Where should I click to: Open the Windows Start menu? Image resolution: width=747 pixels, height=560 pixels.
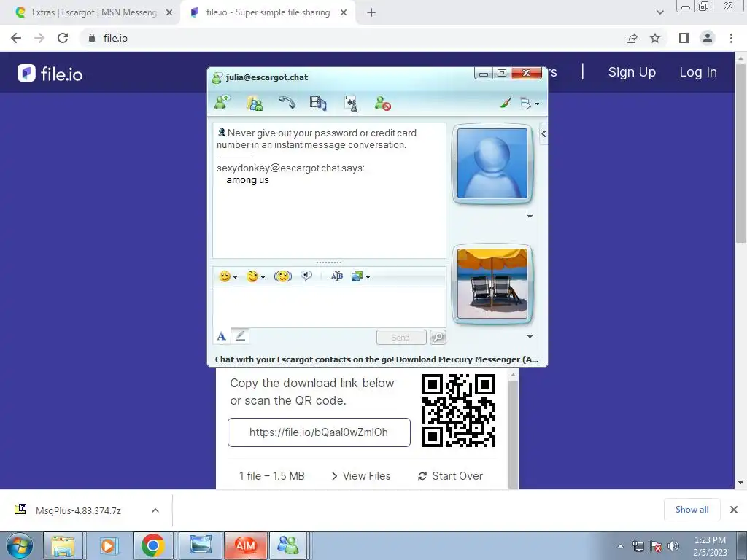click(19, 545)
